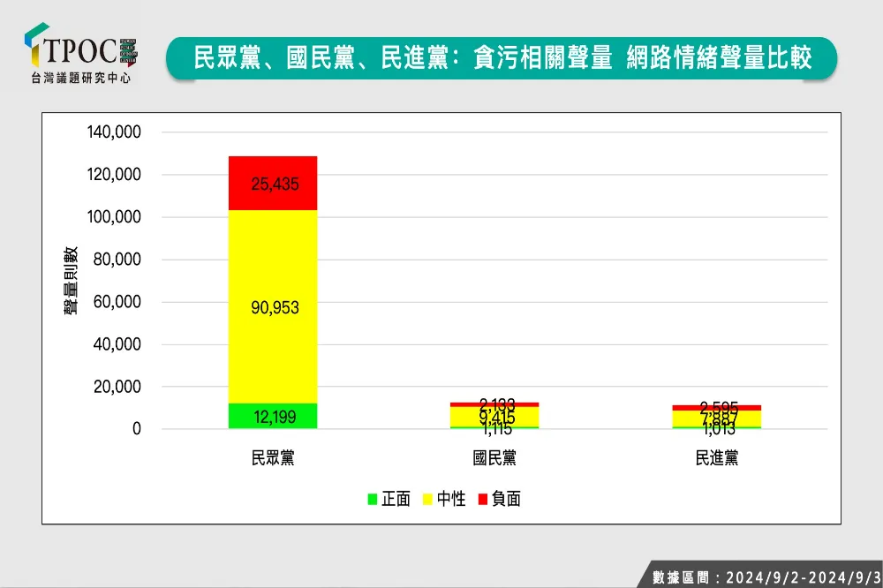This screenshot has height=588, width=883.
Task: Click the 20,000 axis value
Action: [117, 387]
